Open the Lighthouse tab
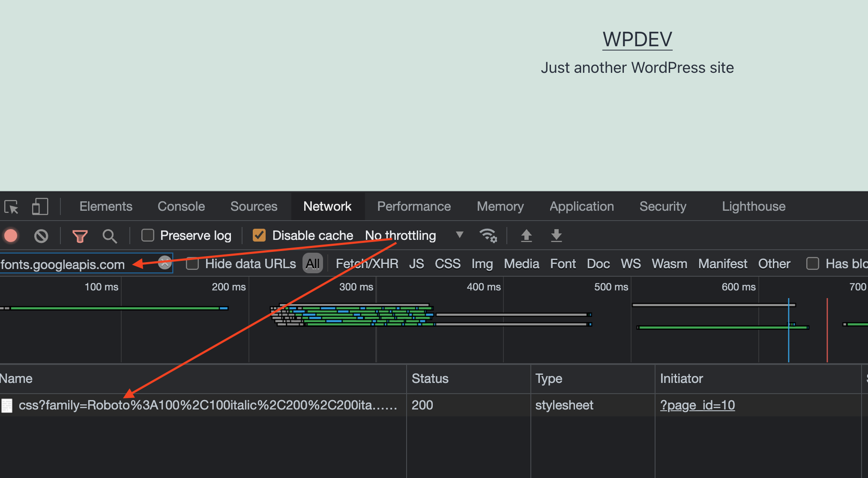The image size is (868, 478). 753,206
